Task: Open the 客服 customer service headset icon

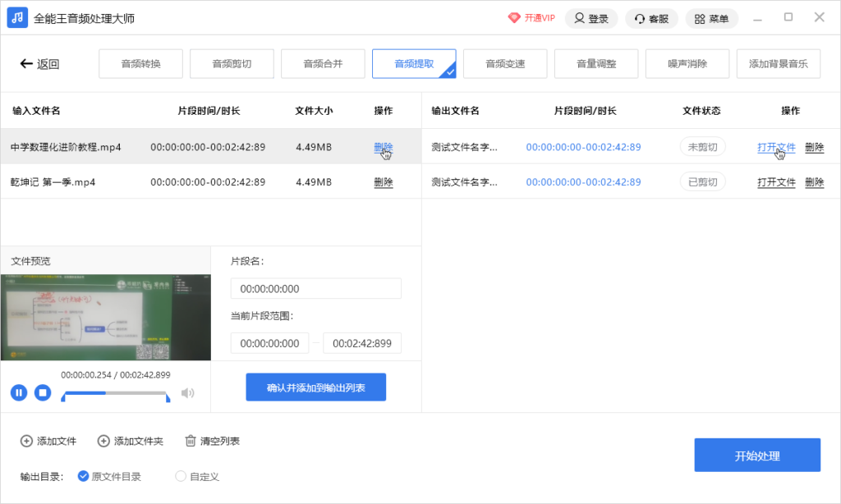Action: click(x=640, y=18)
